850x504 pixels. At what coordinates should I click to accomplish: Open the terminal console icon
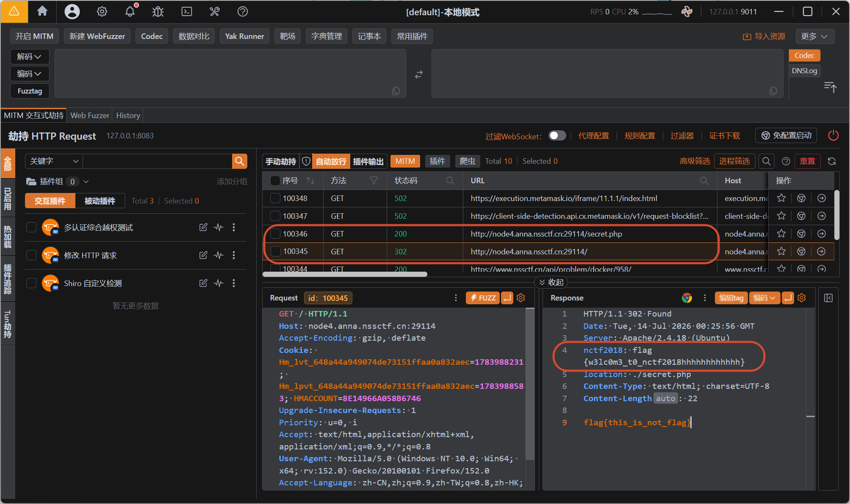[x=187, y=11]
